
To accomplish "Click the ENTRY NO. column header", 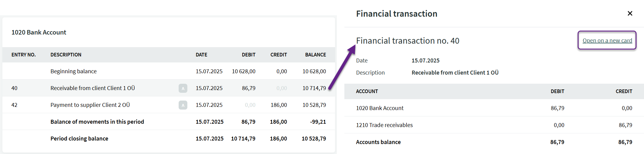I will pos(23,55).
